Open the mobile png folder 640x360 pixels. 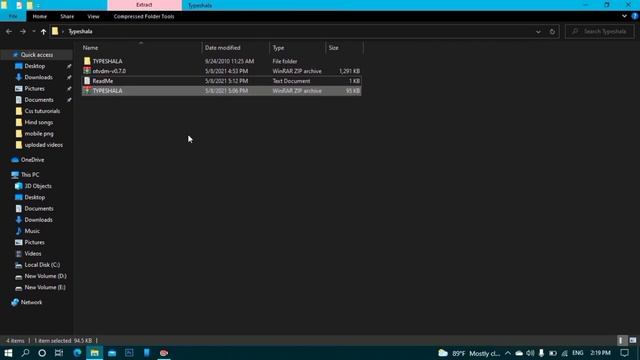39,133
